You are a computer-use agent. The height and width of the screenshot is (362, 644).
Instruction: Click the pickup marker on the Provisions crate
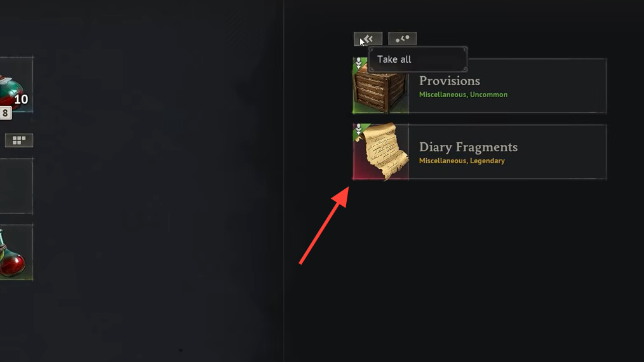click(x=359, y=63)
